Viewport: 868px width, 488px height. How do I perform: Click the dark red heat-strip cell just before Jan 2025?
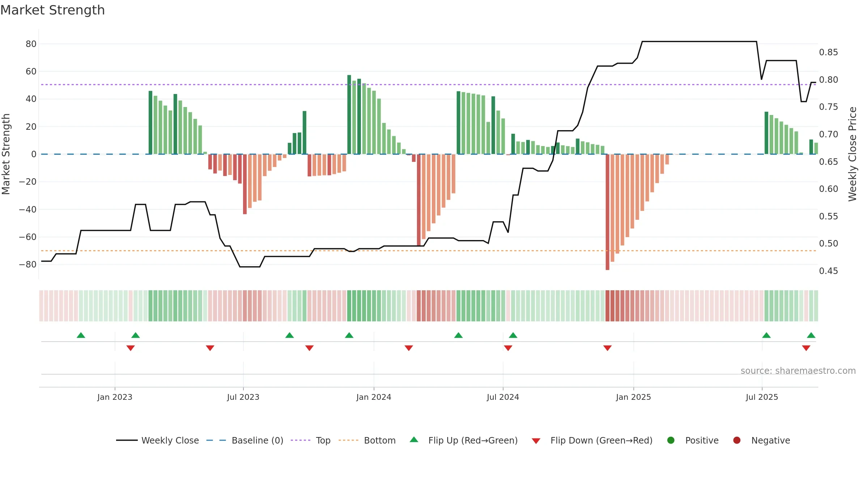(608, 306)
